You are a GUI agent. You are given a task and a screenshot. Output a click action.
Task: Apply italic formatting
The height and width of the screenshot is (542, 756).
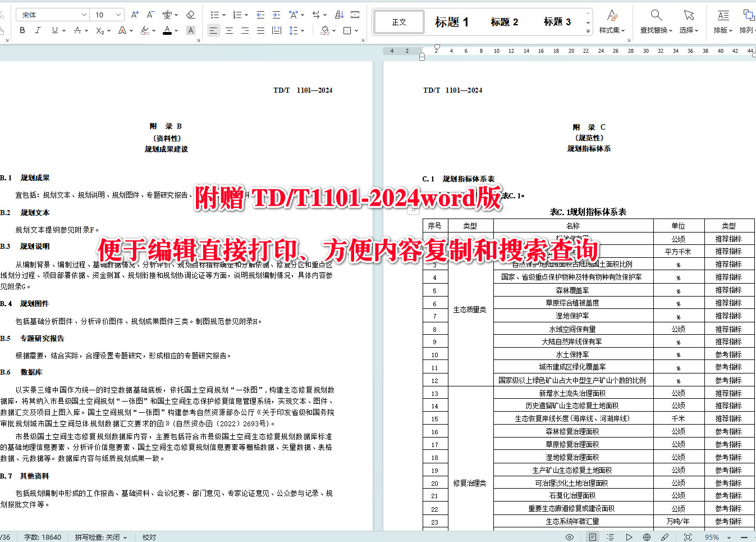point(37,30)
